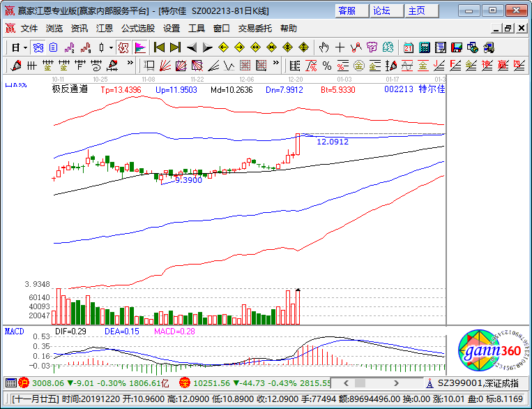This screenshot has height=409, width=532.
Task: Select the polyline with red nodes tool
Action: pyautogui.click(x=356, y=47)
